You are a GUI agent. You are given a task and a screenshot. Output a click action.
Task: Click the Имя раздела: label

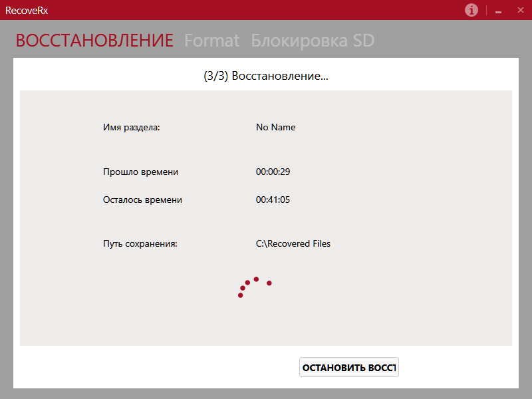(x=131, y=128)
